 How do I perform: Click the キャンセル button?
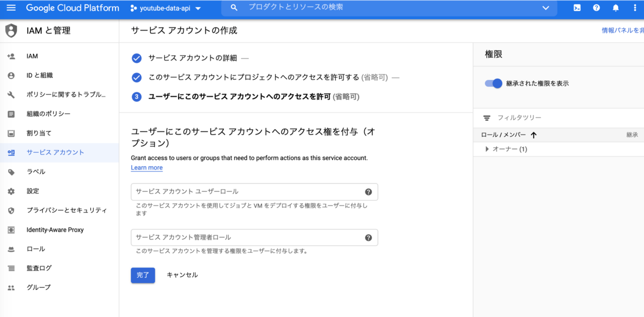[x=182, y=275]
